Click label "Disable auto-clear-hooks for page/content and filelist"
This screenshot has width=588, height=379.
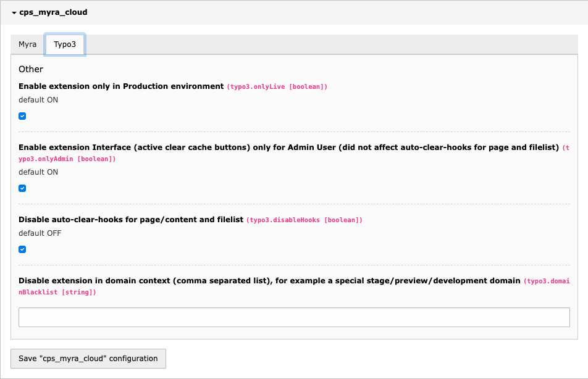pos(131,220)
